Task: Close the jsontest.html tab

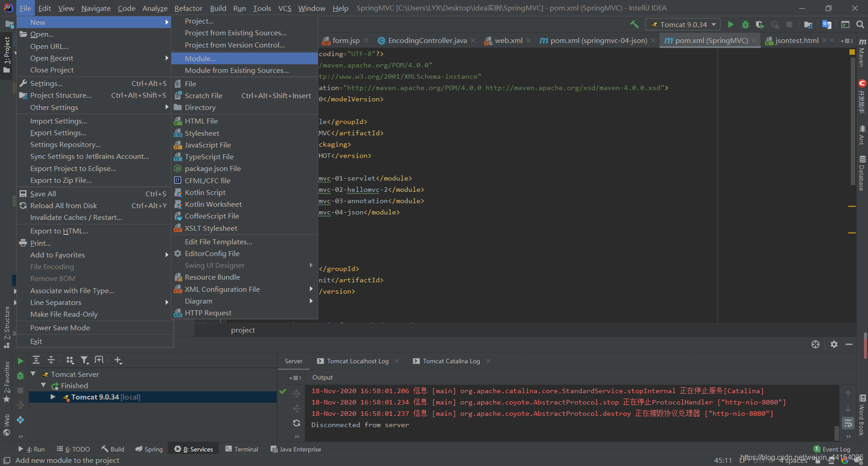Action: pyautogui.click(x=825, y=41)
